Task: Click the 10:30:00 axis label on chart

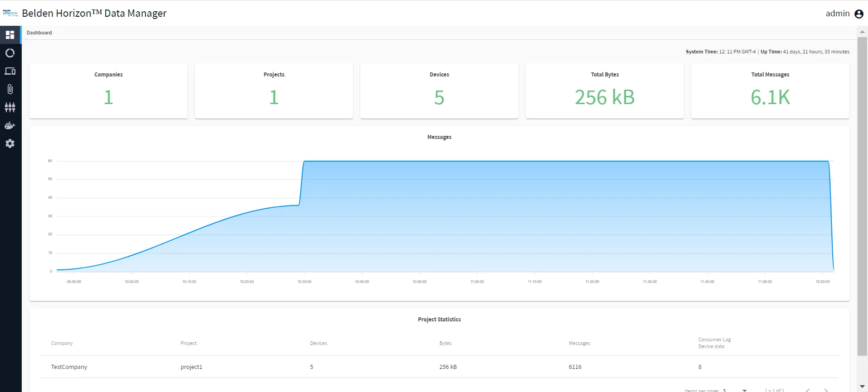Action: pos(304,282)
